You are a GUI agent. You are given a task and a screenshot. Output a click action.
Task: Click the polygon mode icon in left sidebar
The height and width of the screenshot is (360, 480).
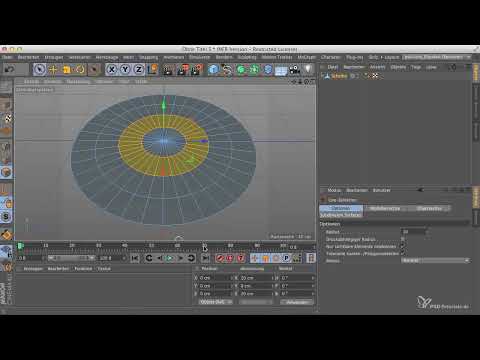pos(6,172)
